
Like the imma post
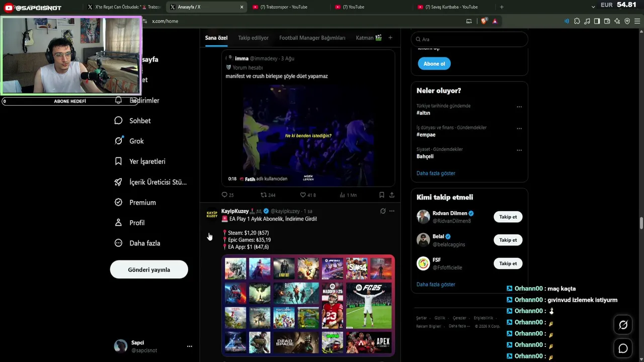tap(308, 195)
